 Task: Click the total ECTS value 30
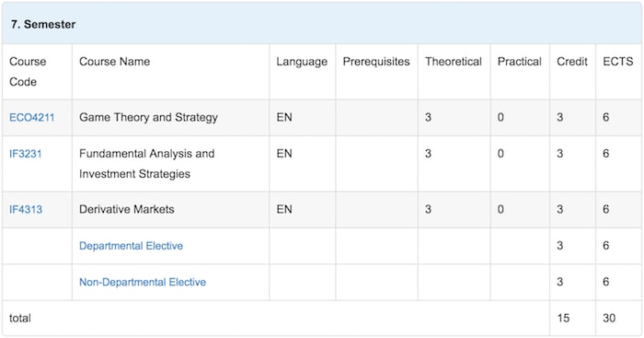click(x=609, y=319)
